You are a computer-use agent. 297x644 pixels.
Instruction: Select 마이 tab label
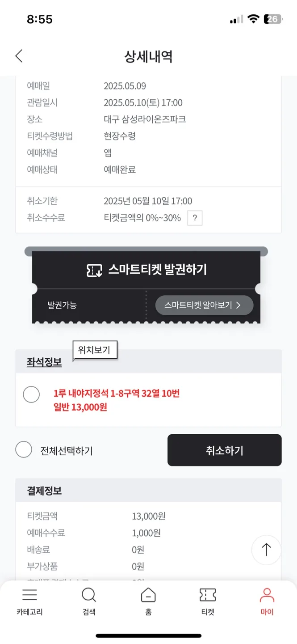(267, 612)
